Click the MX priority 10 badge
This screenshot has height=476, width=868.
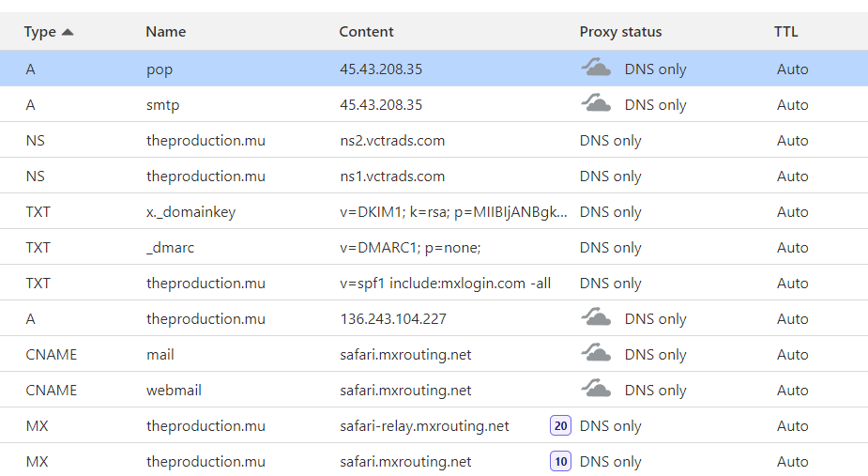[560, 462]
